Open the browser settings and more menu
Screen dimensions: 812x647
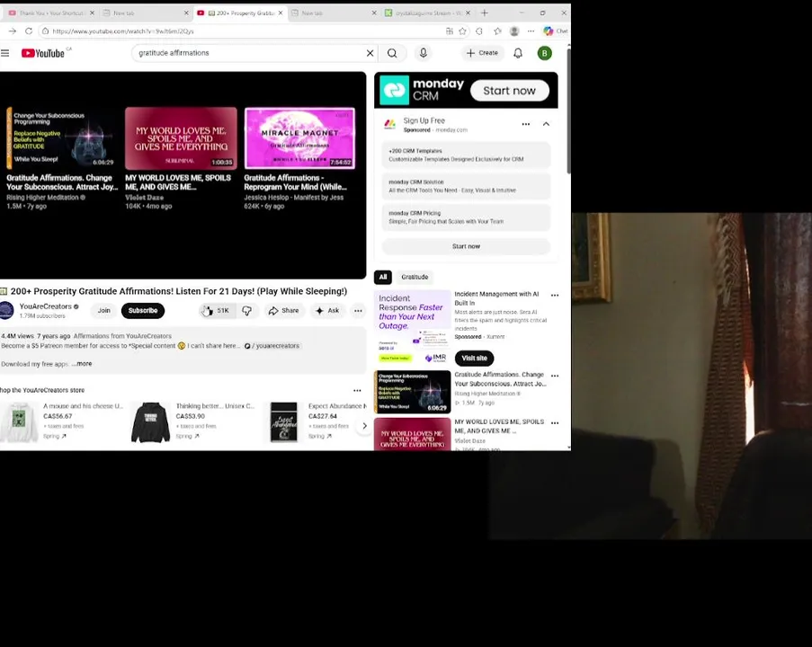(531, 31)
